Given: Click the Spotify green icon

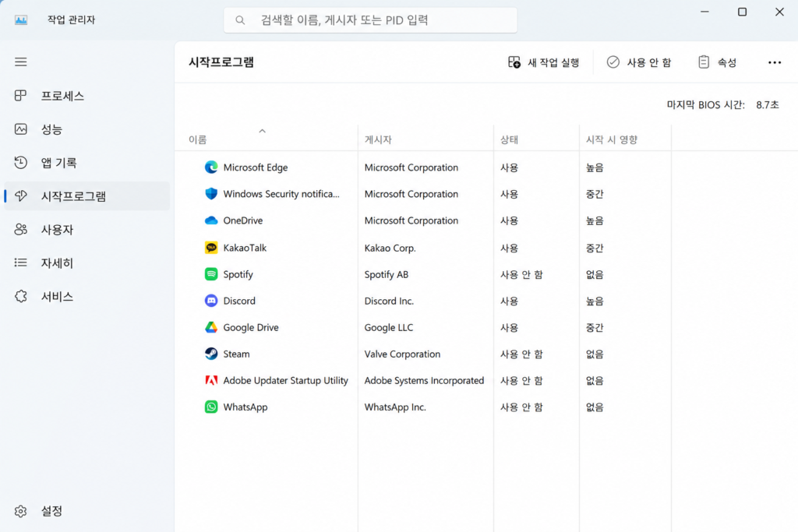Looking at the screenshot, I should tap(211, 274).
